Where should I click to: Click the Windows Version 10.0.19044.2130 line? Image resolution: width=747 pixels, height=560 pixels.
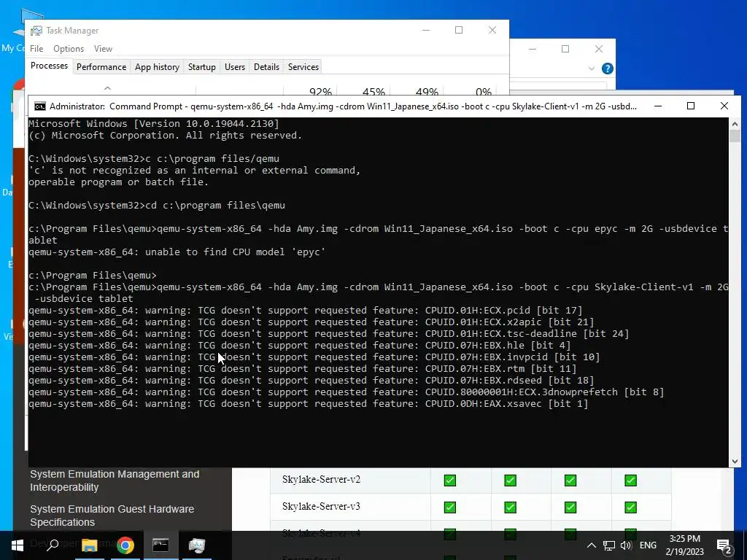153,124
